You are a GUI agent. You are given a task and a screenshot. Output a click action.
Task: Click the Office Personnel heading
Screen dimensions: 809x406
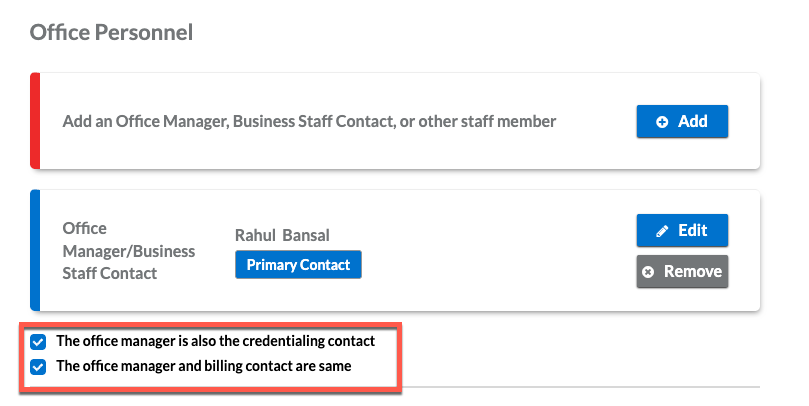click(x=111, y=33)
